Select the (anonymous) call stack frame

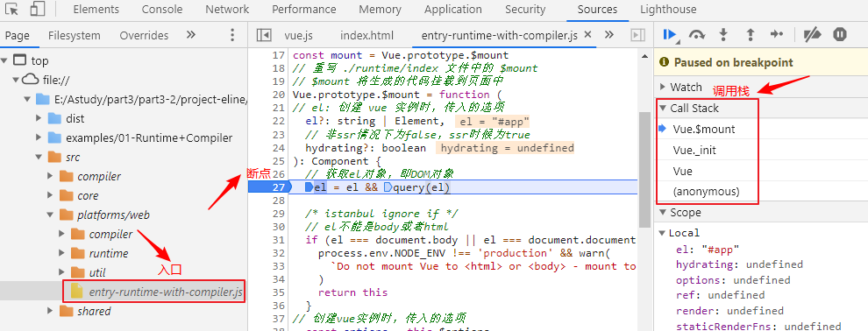707,193
